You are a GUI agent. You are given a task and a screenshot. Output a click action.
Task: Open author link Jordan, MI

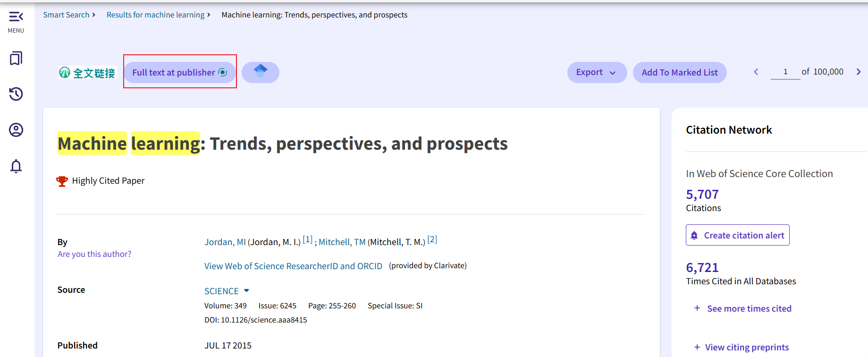click(225, 242)
